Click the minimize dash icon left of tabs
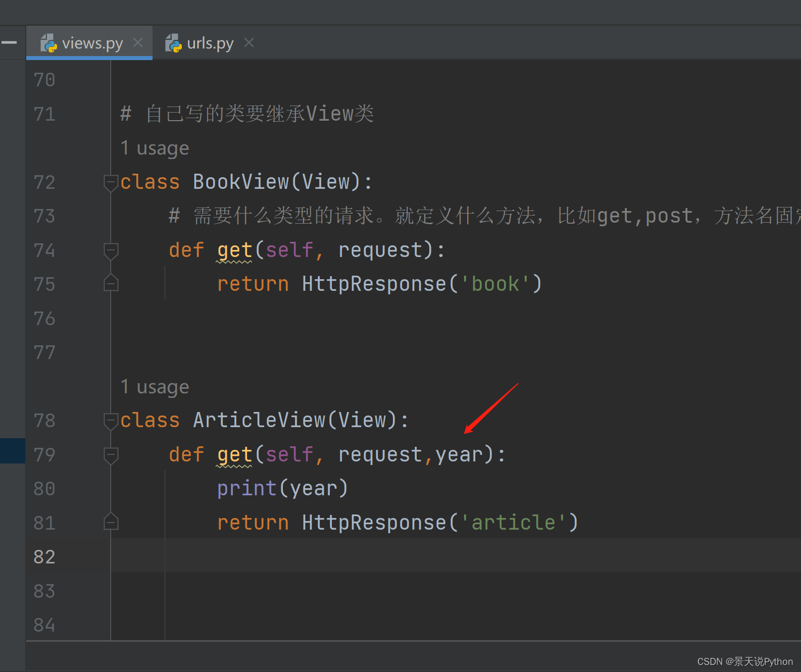The image size is (801, 672). [x=9, y=43]
